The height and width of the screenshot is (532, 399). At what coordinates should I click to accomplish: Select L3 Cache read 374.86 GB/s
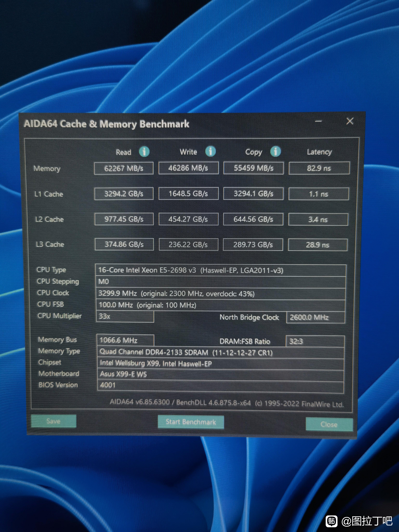(x=124, y=244)
